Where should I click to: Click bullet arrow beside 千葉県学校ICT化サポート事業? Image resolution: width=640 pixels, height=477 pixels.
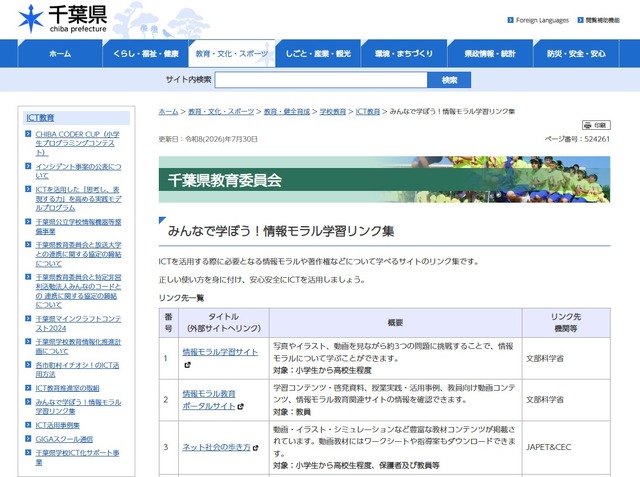point(28,453)
